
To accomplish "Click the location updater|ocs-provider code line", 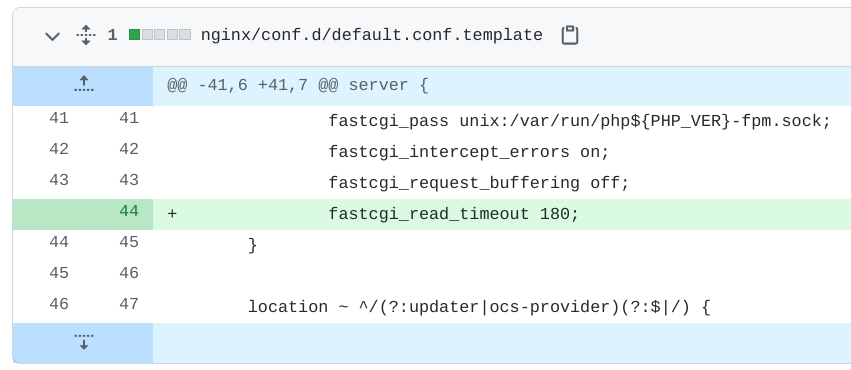I will click(x=479, y=308).
